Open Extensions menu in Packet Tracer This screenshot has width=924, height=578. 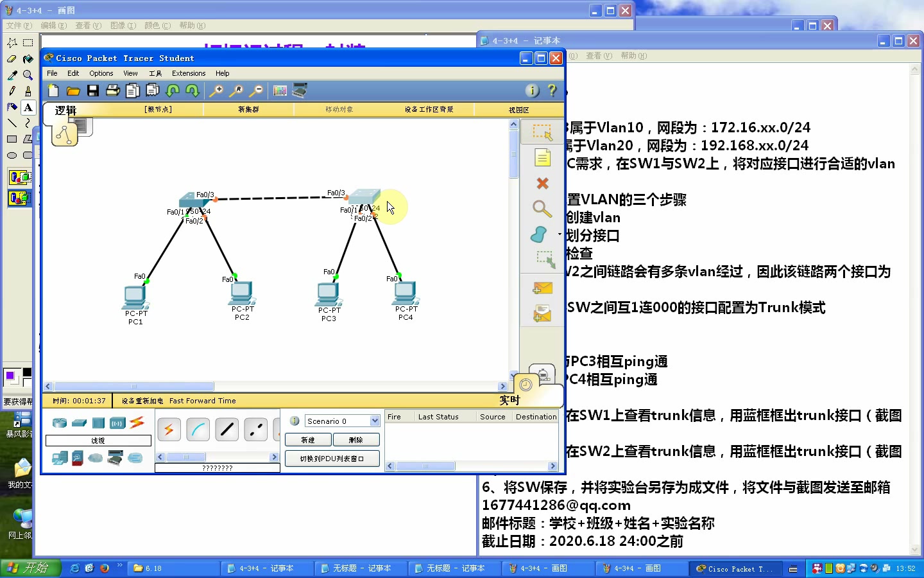point(189,73)
